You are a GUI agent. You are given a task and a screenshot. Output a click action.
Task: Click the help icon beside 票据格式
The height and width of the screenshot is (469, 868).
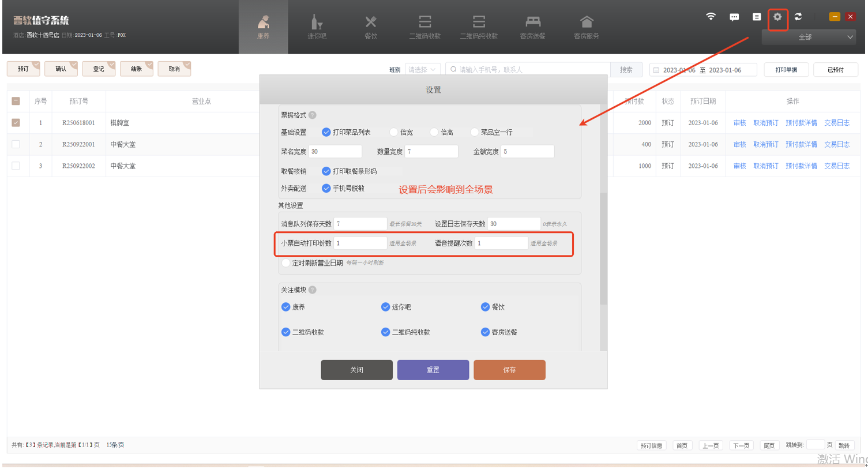(x=313, y=115)
